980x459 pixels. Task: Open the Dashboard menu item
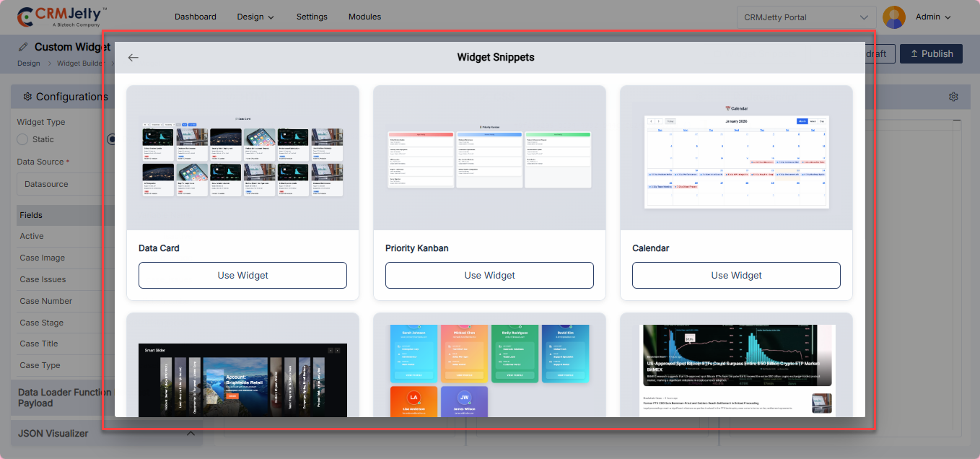point(195,17)
